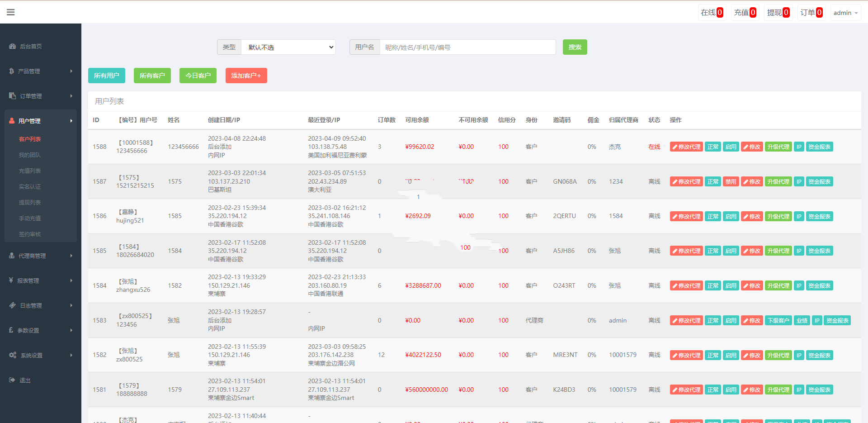
Task: Click the 退出 logout icon
Action: coord(12,380)
